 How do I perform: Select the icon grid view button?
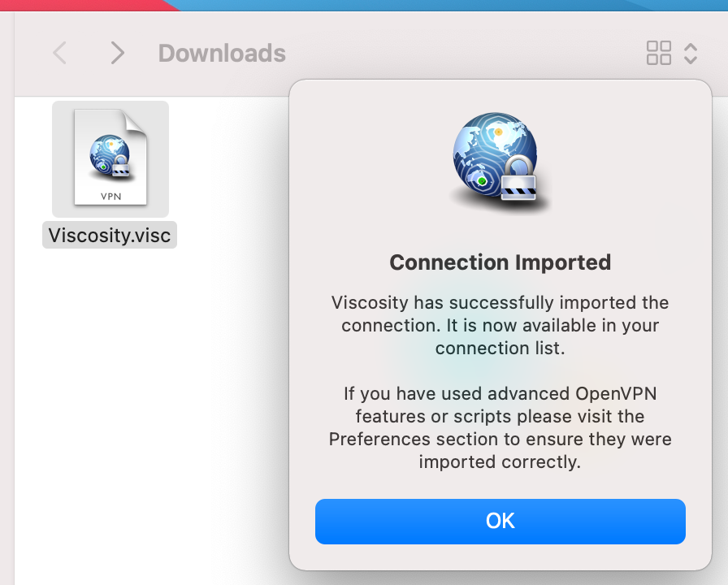coord(658,54)
